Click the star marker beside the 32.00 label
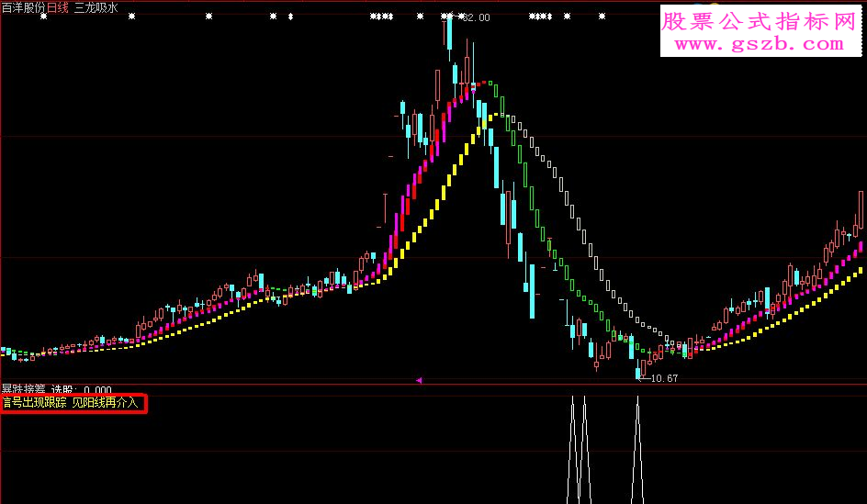Screen dimensions: 867x504 tap(461, 17)
